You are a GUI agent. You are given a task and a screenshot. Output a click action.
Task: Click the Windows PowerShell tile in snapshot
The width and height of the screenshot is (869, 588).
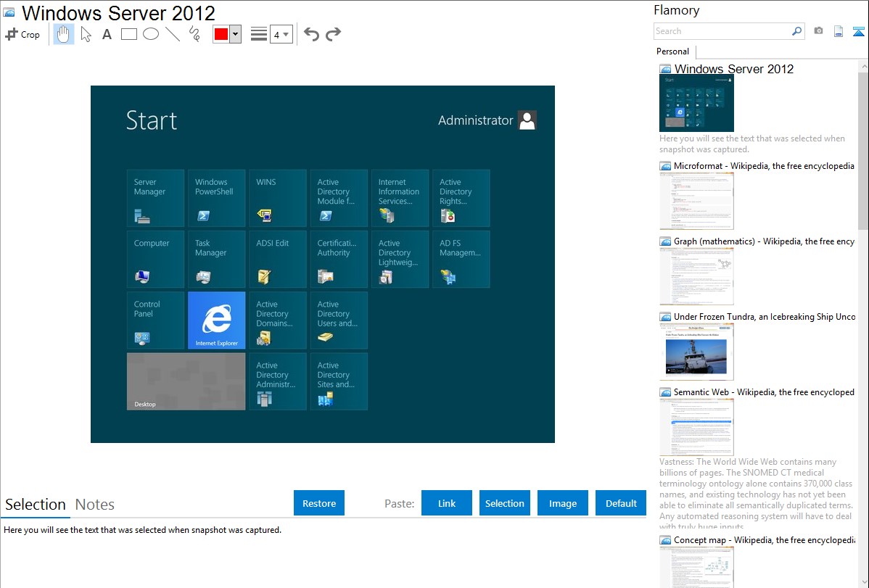217,199
